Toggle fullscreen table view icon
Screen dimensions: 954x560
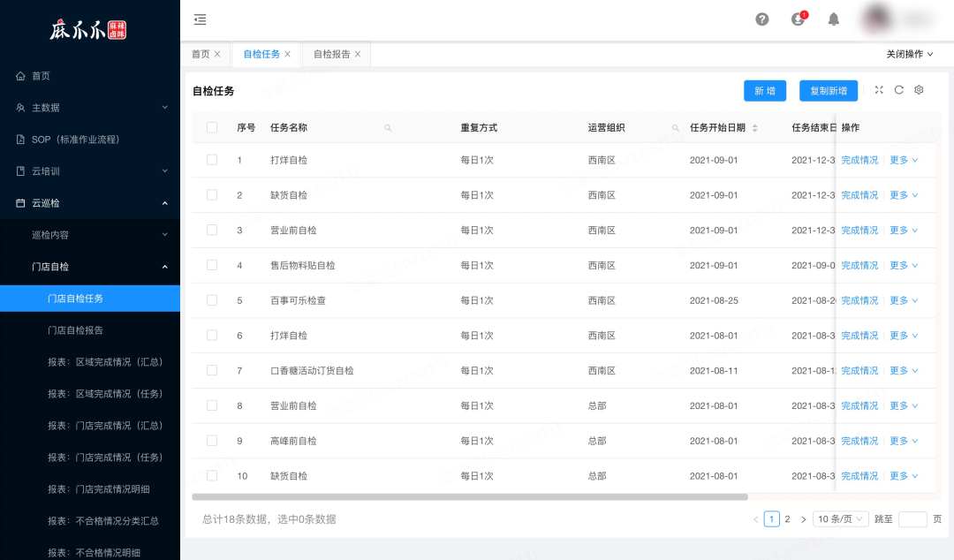[x=879, y=90]
